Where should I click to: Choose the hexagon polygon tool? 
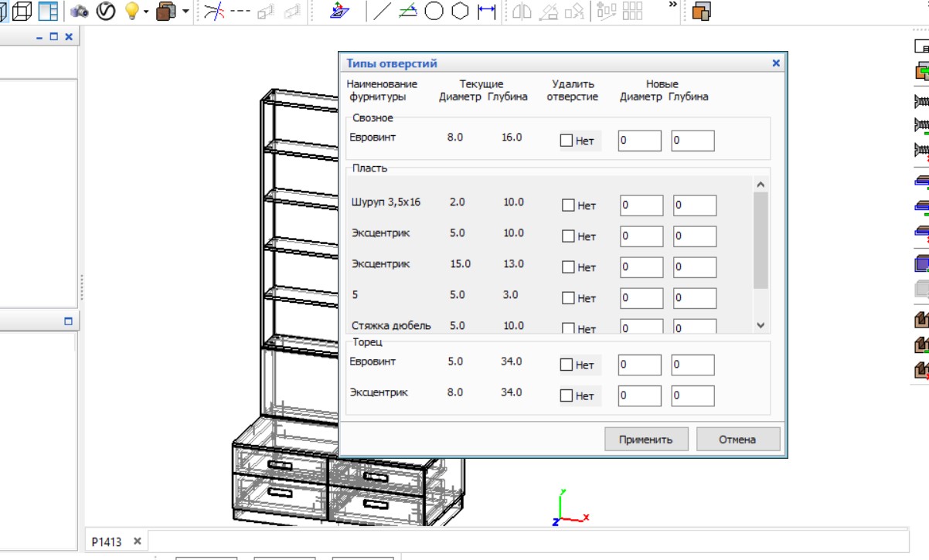pos(460,12)
